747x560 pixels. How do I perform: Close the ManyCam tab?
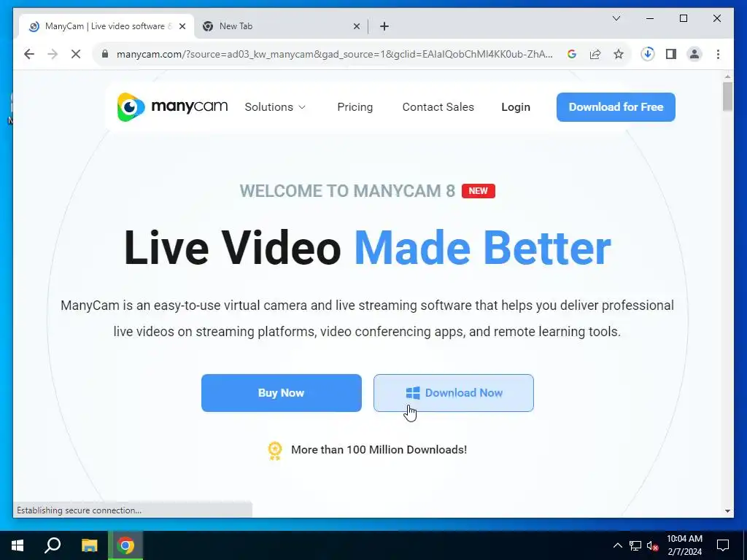(x=182, y=26)
